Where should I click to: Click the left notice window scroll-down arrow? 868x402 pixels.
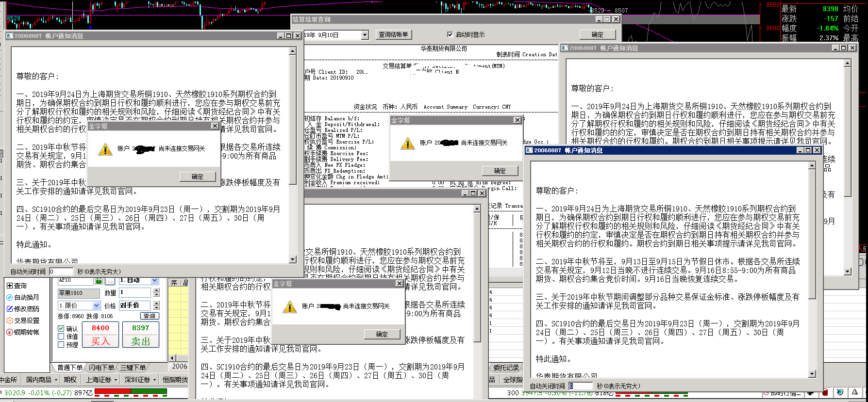(x=293, y=259)
